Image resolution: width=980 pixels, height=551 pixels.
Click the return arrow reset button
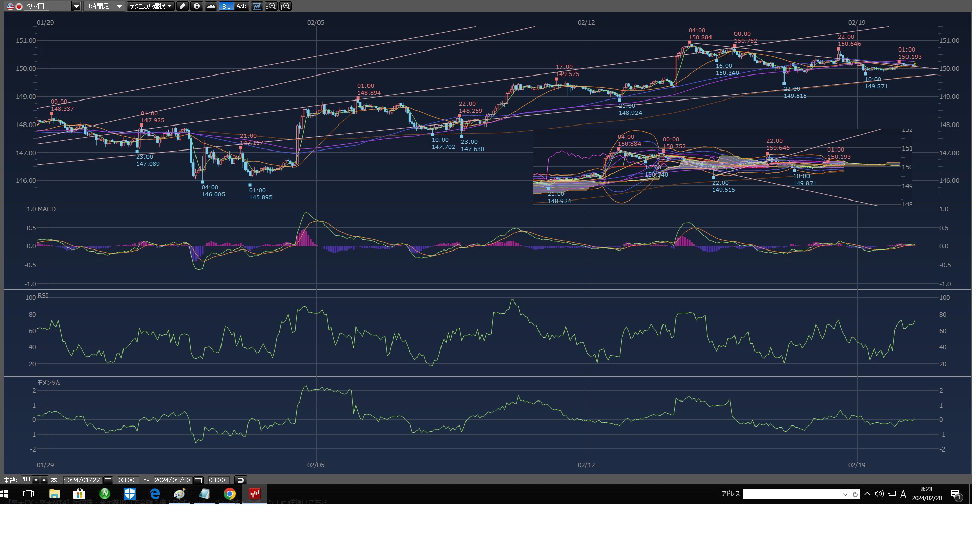(240, 480)
